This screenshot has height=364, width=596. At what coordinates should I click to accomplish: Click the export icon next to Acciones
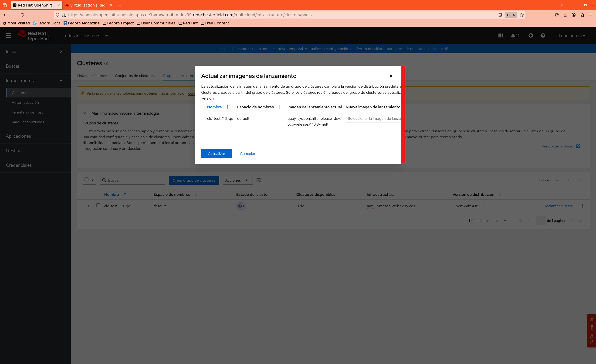[x=258, y=180]
